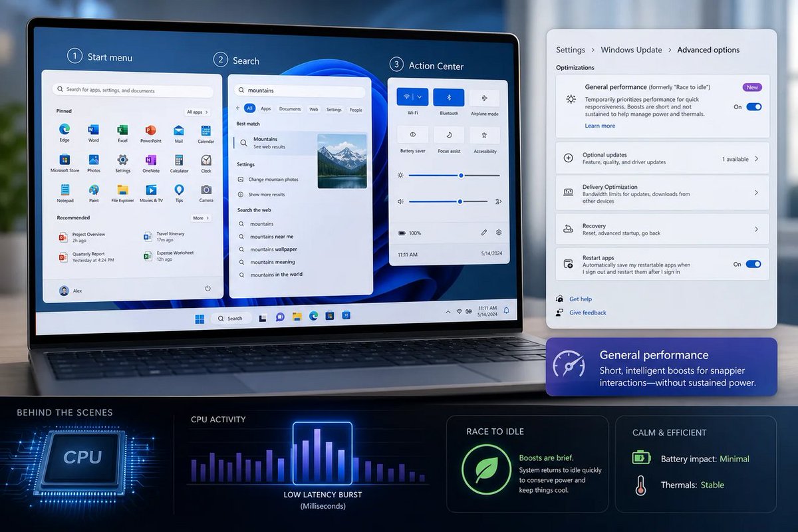Launch the Photos app

[94, 160]
